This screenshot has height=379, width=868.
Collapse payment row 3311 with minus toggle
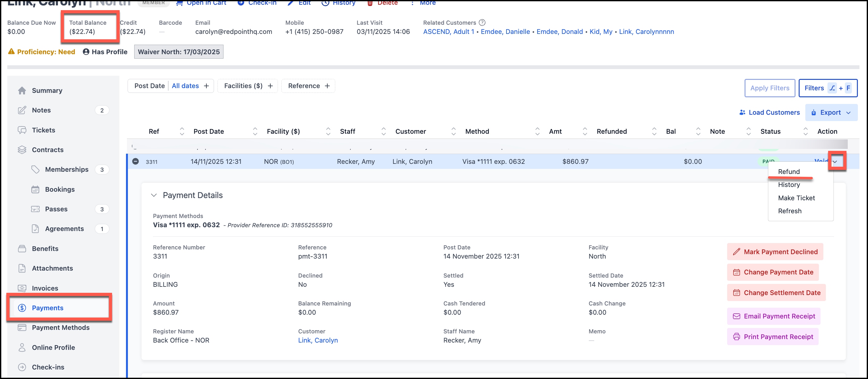(x=135, y=162)
